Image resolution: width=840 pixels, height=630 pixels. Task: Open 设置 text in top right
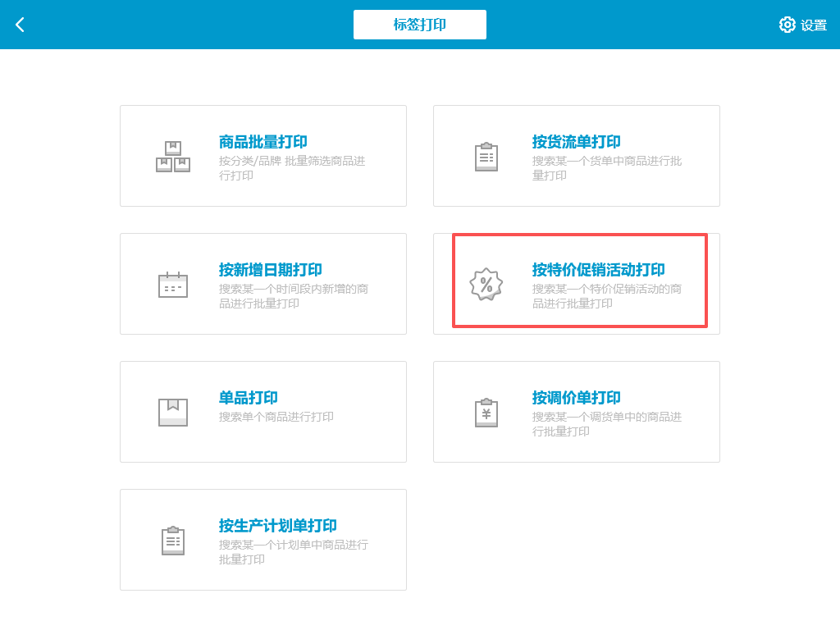click(x=814, y=25)
